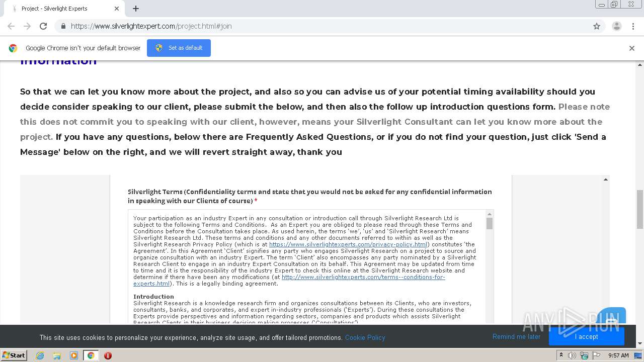This screenshot has height=362, width=644.
Task: Click the terms textbox scroll-up arrow
Action: click(x=490, y=214)
